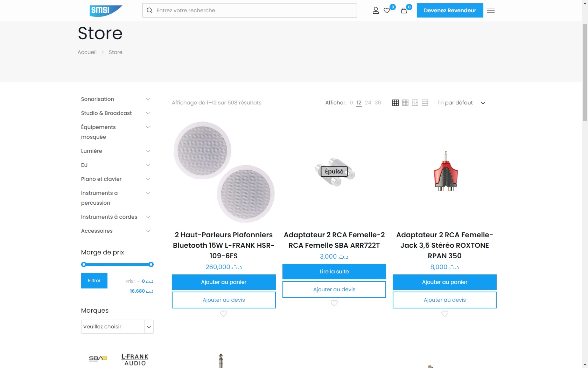The height and width of the screenshot is (368, 588).
Task: Open the Tri par défaut sort dropdown
Action: (x=461, y=103)
